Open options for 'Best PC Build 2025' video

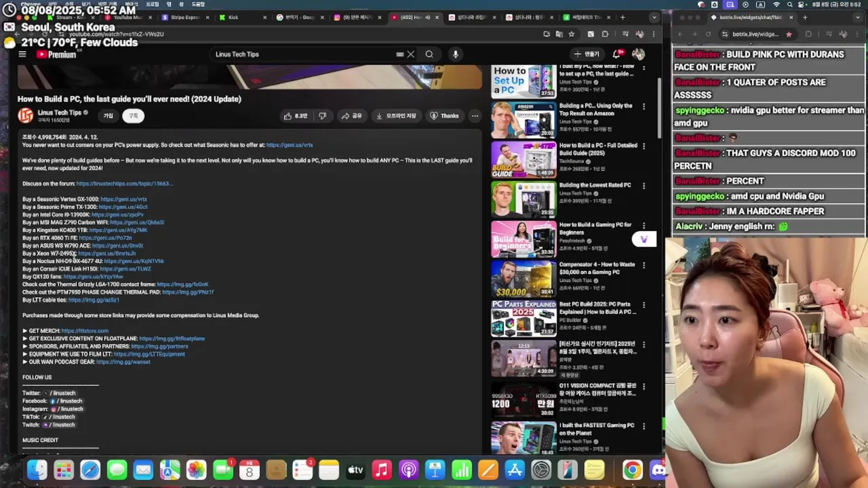(x=644, y=305)
